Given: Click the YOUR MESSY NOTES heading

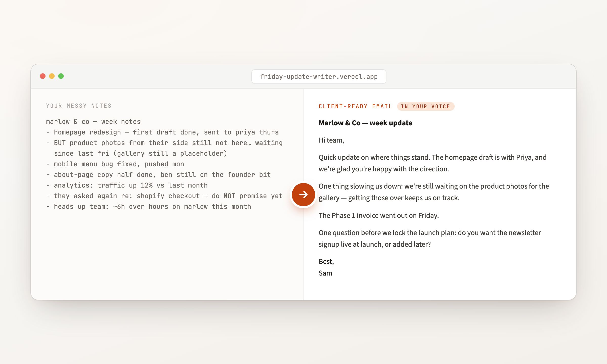Looking at the screenshot, I should pyautogui.click(x=79, y=106).
